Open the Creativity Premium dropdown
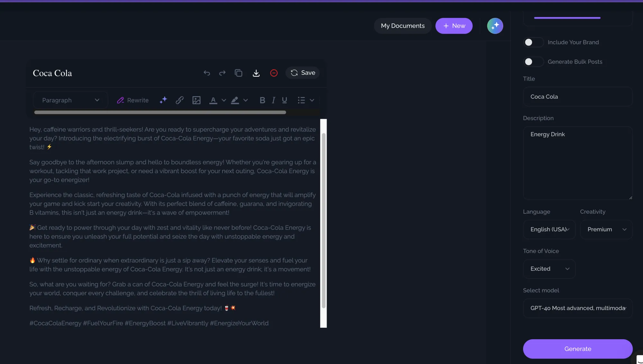The width and height of the screenshot is (643, 364). 606,229
